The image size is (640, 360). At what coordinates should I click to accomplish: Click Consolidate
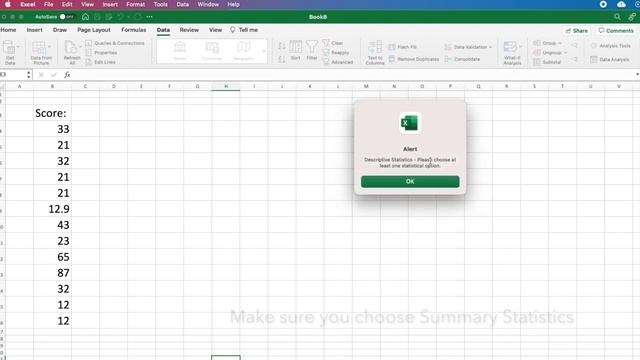pyautogui.click(x=462, y=59)
